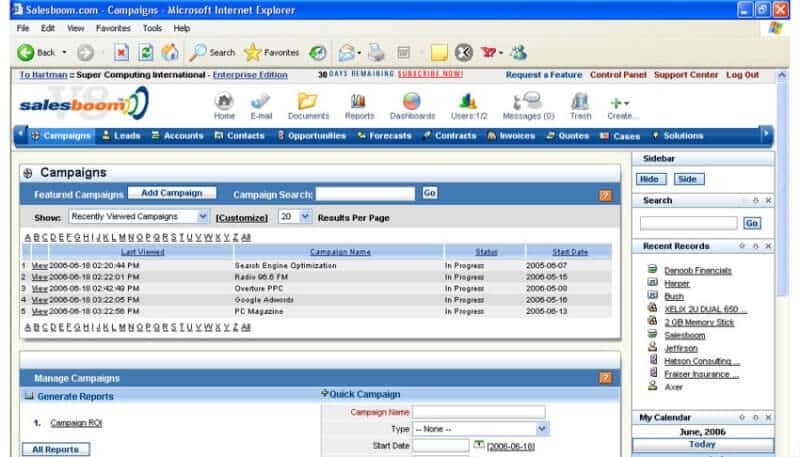This screenshot has width=800, height=457.
Task: Switch to the Quotes tab
Action: (x=567, y=136)
